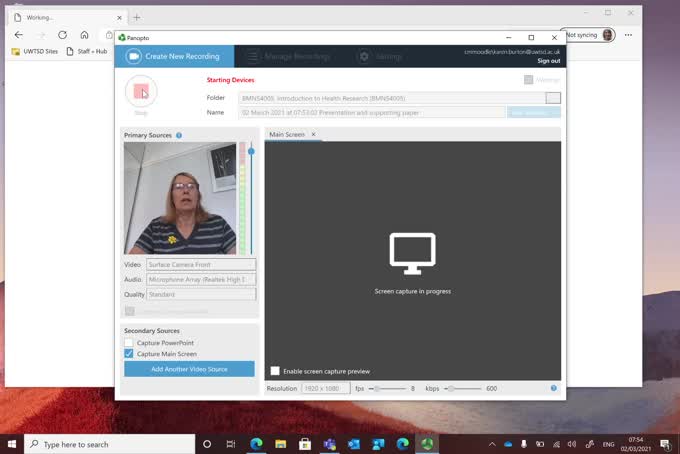Click Add Another Video Source button
Image resolution: width=680 pixels, height=454 pixels.
click(189, 369)
